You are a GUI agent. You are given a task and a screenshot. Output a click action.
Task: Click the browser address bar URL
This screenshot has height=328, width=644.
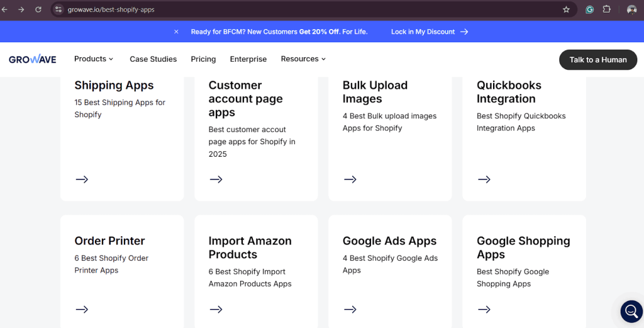click(x=111, y=9)
